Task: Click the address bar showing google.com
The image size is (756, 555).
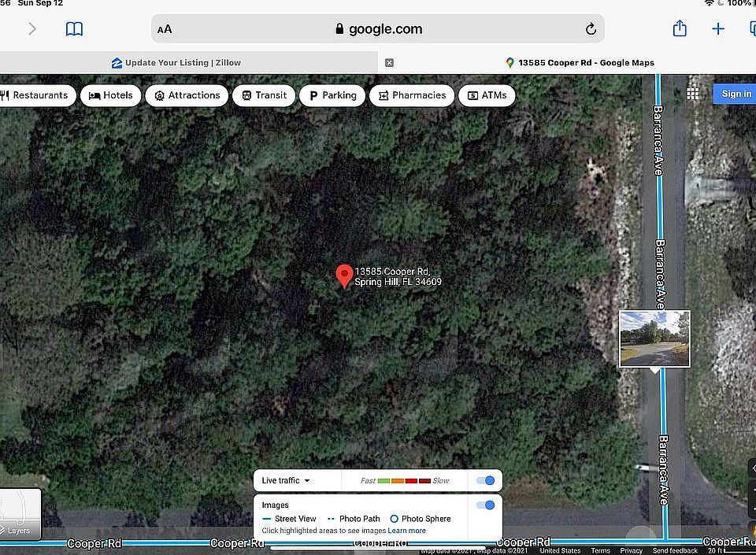Action: 377,29
